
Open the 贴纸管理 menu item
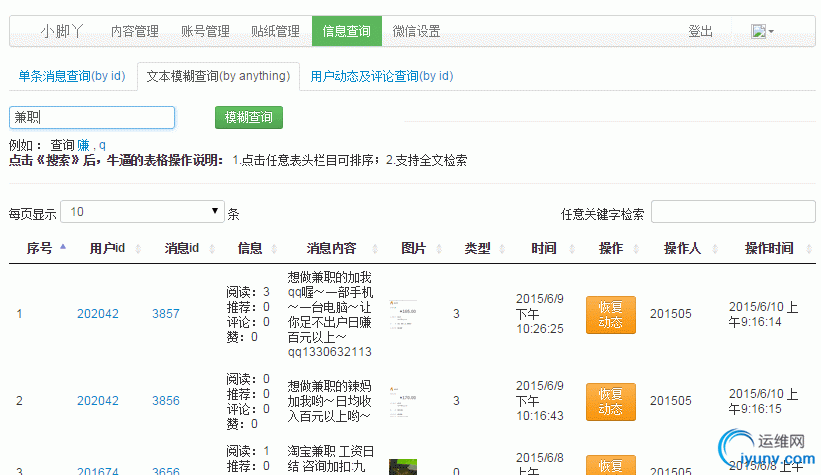click(275, 31)
